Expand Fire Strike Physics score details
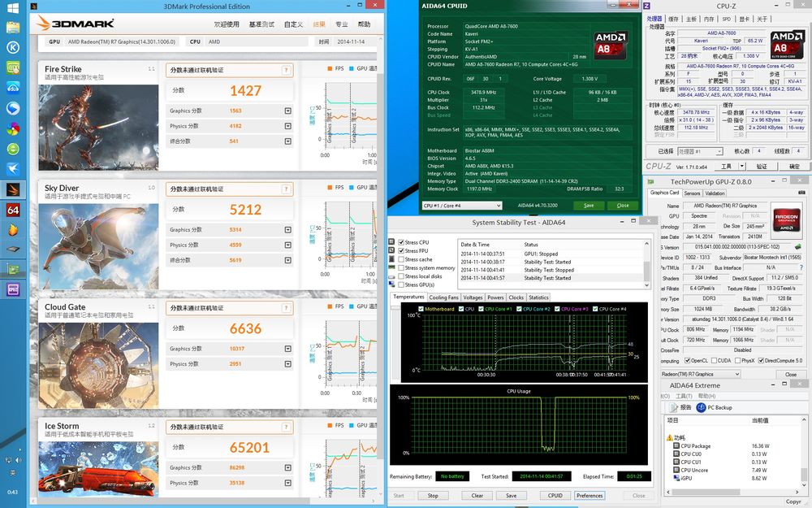This screenshot has height=508, width=812. pyautogui.click(x=288, y=126)
